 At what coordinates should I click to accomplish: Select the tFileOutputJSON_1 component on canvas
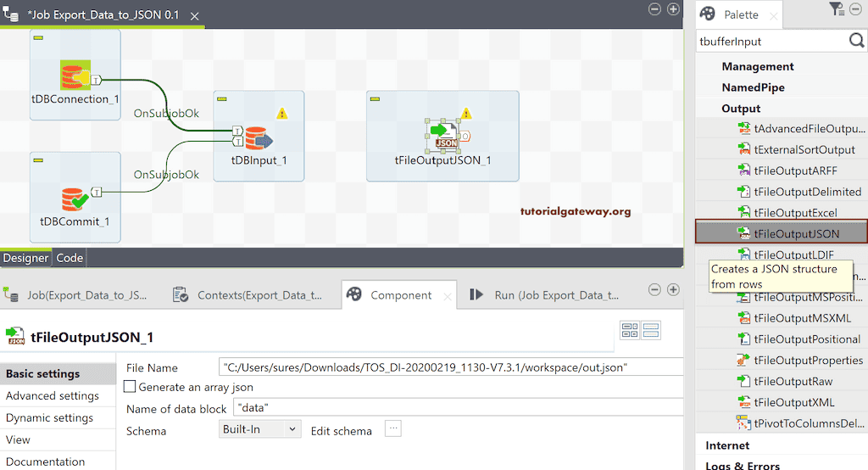pos(442,136)
